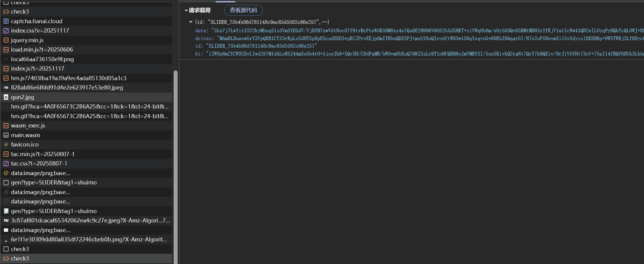
Task: Click the script icon for wasm_exec.js
Action: (6, 126)
